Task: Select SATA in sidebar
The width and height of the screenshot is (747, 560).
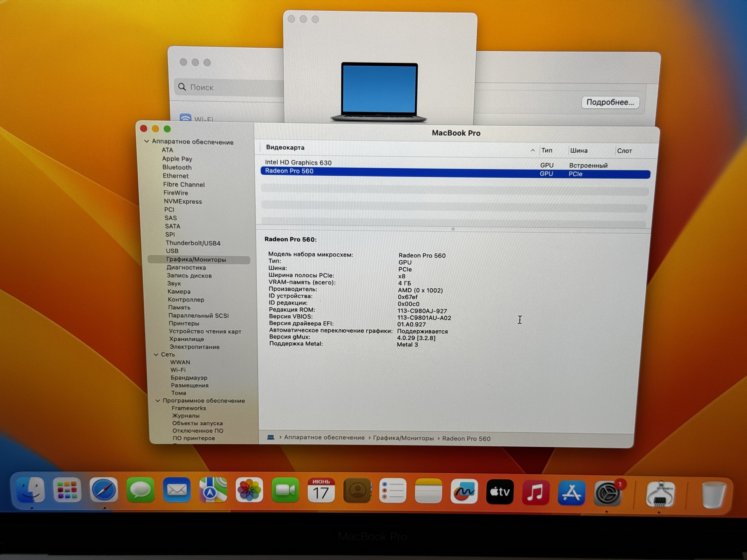Action: click(173, 226)
